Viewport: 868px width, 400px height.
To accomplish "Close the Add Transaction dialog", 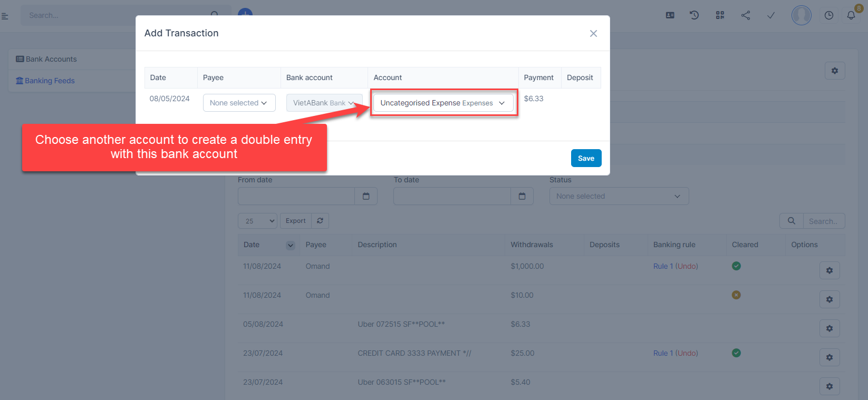I will (593, 33).
